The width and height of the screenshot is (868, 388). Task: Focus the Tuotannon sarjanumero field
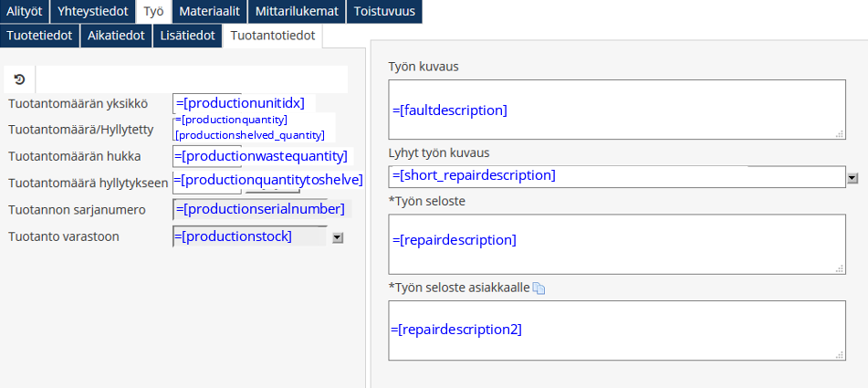tap(260, 209)
